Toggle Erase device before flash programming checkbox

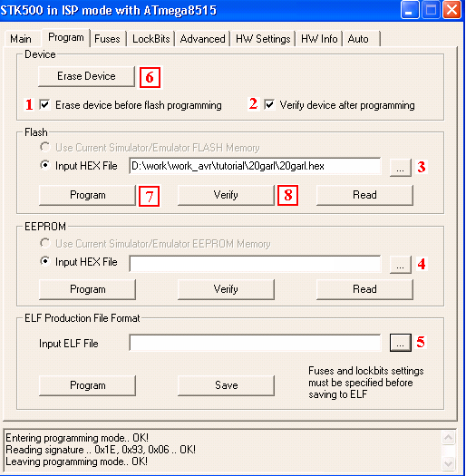(44, 105)
